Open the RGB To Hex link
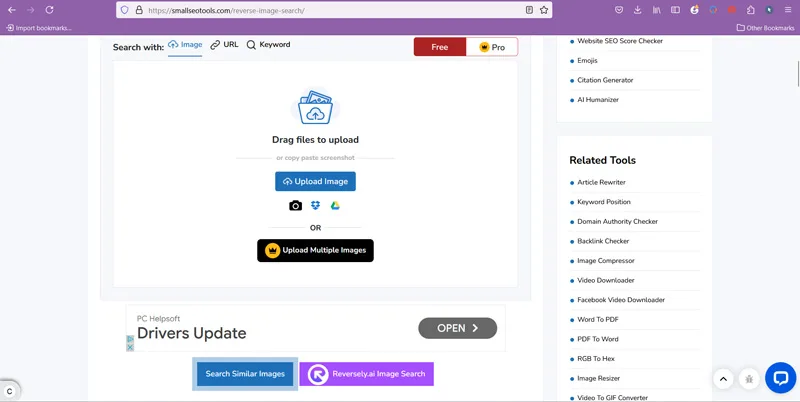The image size is (800, 402). coord(596,359)
